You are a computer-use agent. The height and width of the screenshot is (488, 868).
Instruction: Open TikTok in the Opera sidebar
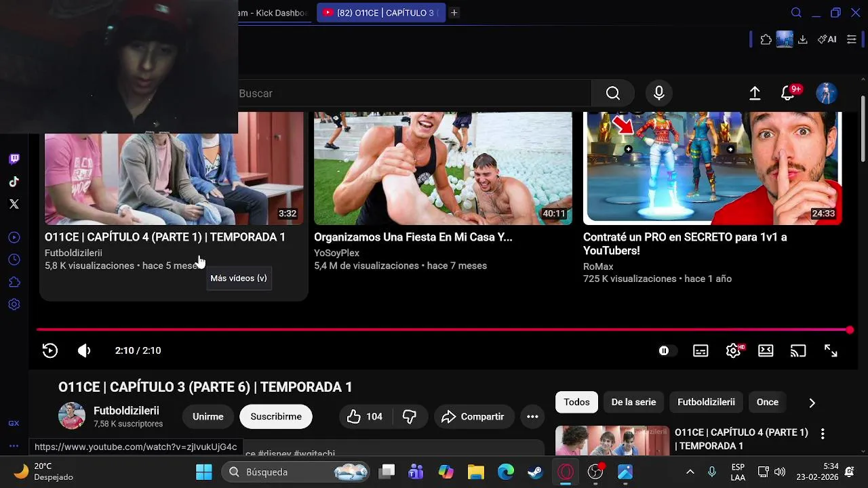pyautogui.click(x=14, y=182)
